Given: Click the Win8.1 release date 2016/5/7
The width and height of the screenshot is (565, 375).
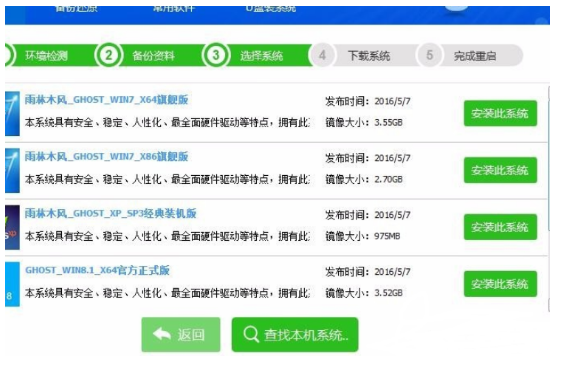Looking at the screenshot, I should 392,272.
